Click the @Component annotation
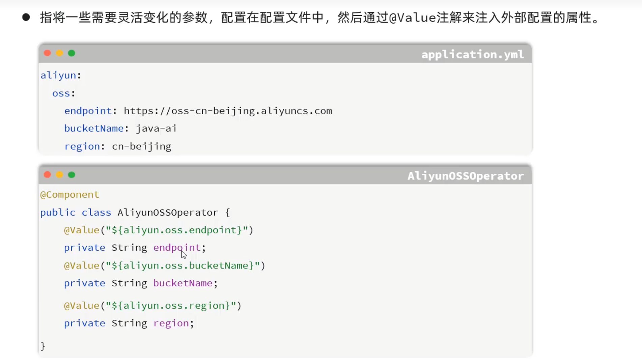Viewport: 642px width, 364px height. [69, 195]
